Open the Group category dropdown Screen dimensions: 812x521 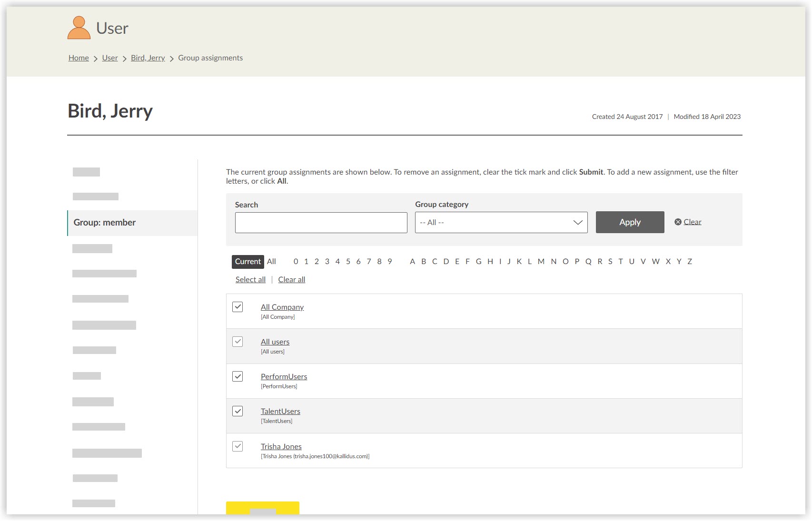[x=501, y=223]
